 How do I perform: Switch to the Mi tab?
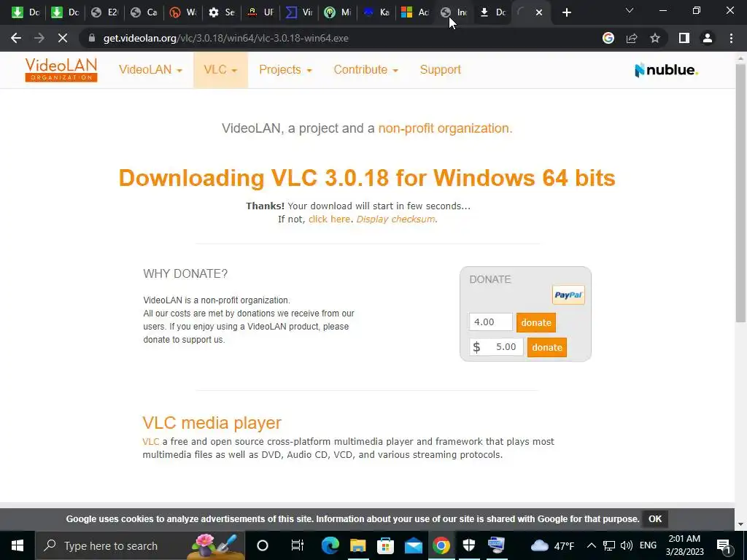click(x=338, y=12)
